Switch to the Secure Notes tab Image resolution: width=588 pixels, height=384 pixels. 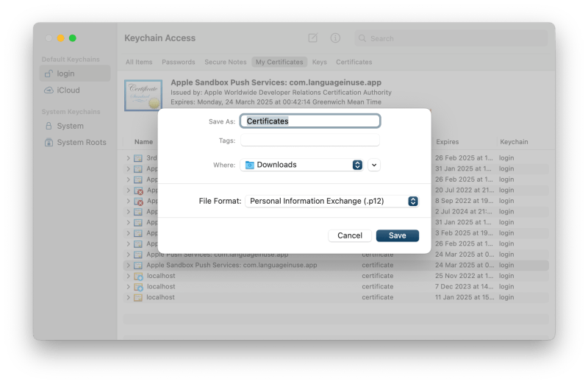point(226,62)
